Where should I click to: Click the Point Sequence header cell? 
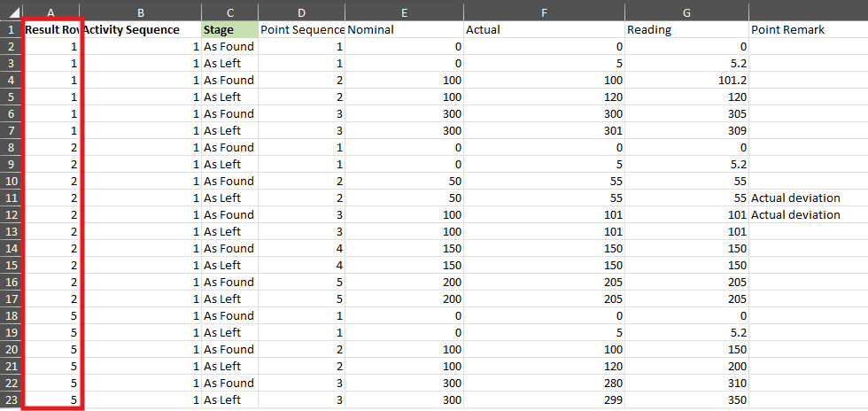click(x=302, y=30)
